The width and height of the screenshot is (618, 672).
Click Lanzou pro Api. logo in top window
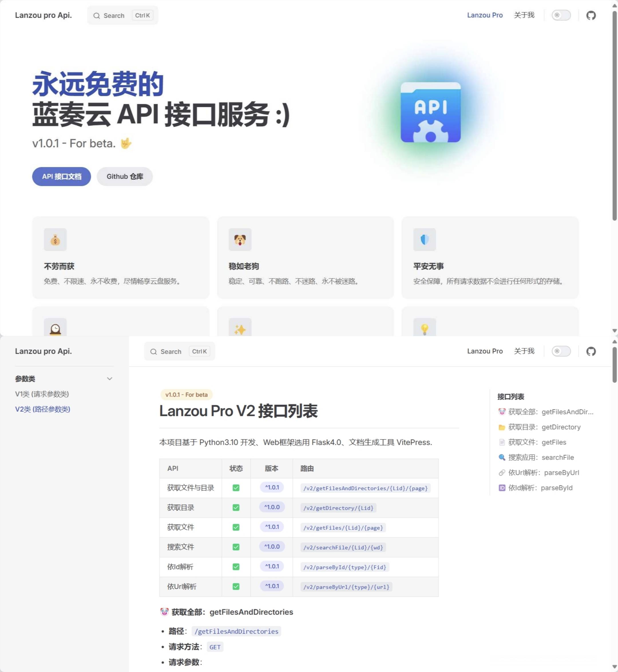tap(43, 15)
